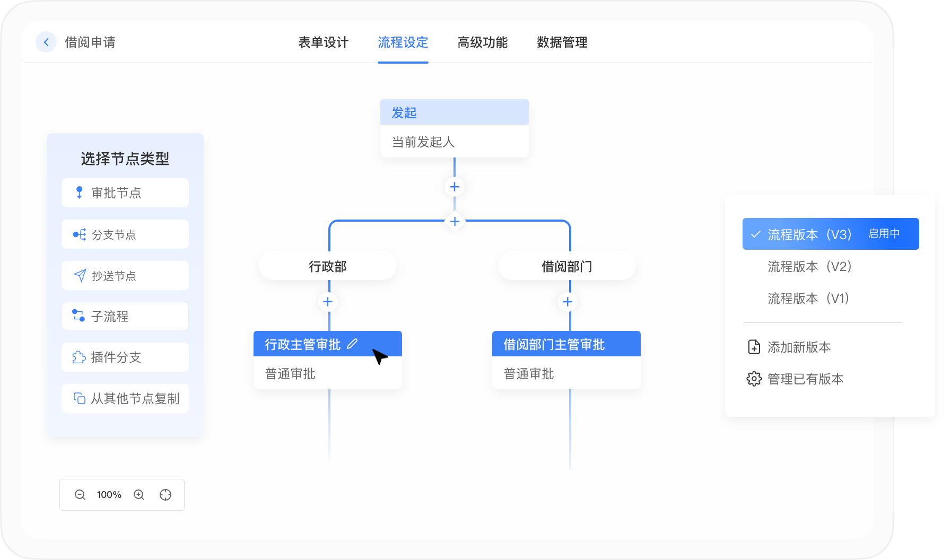This screenshot has width=951, height=560.
Task: Click the checkmark on 流程版本 (V3)
Action: pos(756,234)
